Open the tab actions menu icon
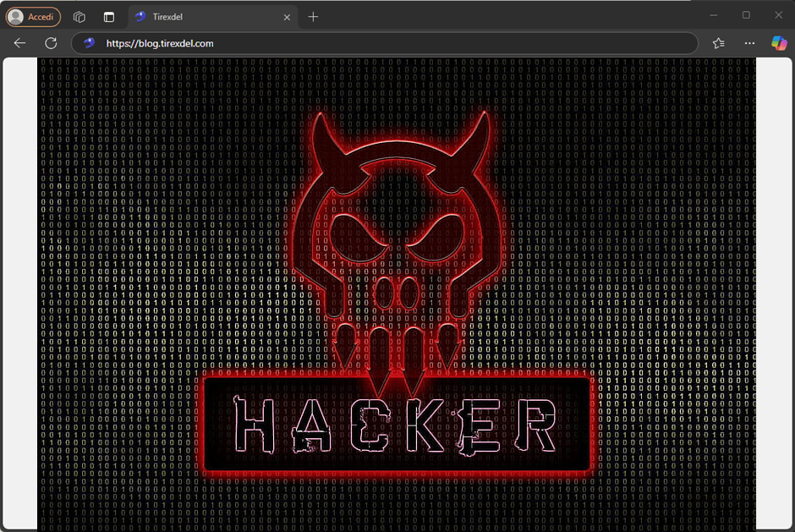795x532 pixels. tap(109, 17)
